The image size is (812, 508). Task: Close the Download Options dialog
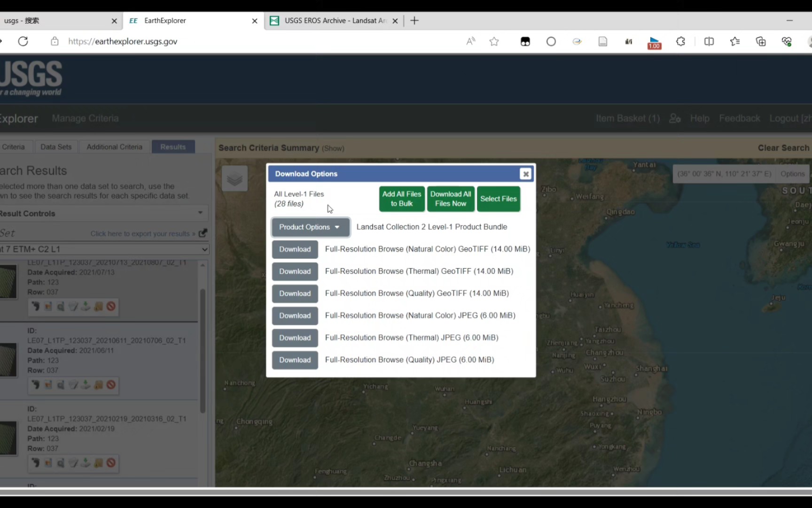point(525,174)
